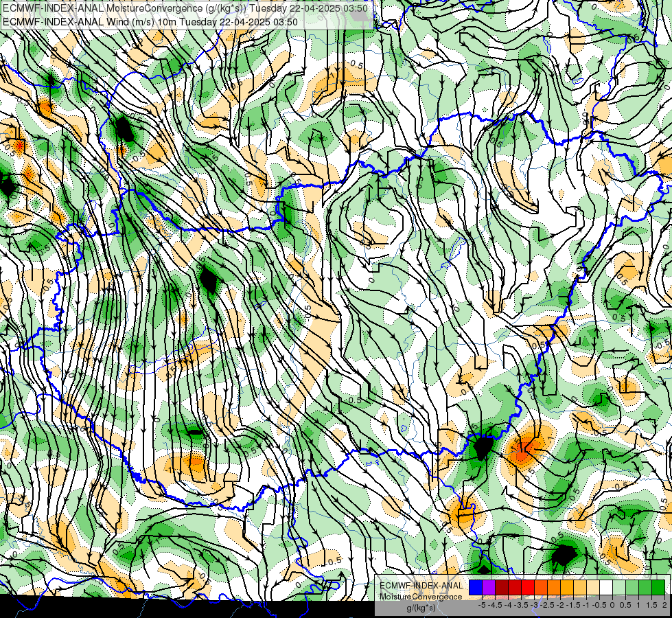Click MoistureConvergence label in the legend box

(421, 597)
